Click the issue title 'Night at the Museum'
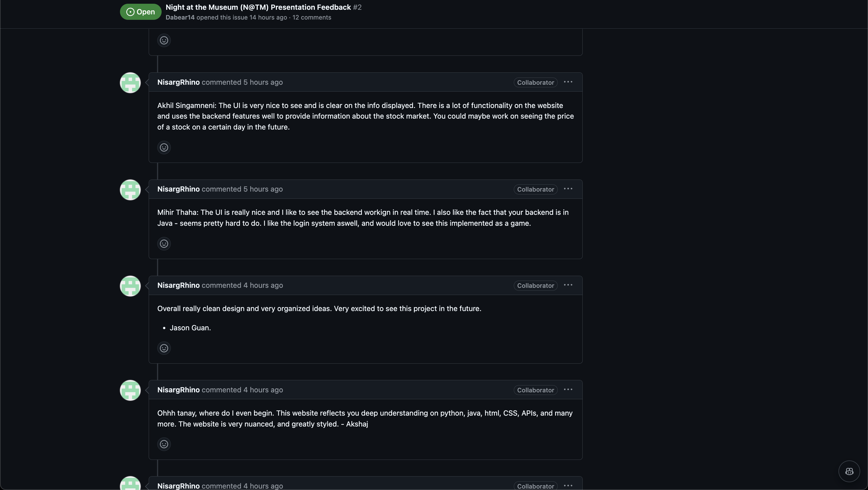 coord(258,7)
